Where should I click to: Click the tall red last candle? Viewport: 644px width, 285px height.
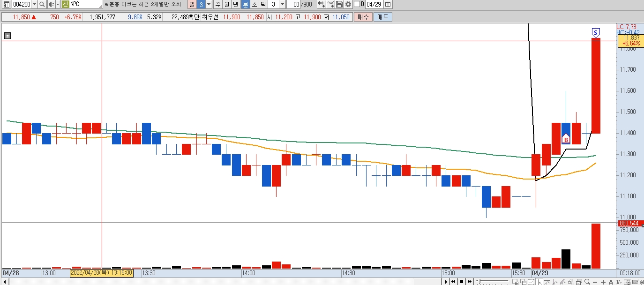point(596,85)
